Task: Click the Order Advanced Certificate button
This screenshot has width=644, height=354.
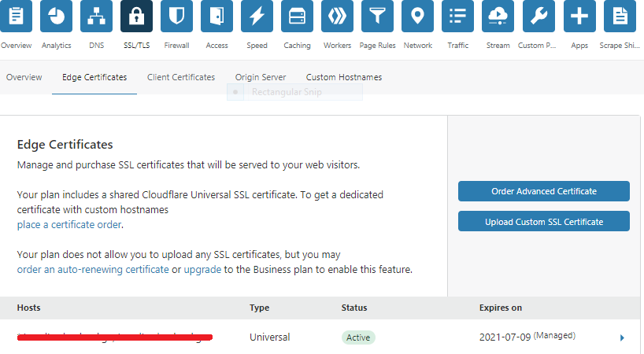Action: coord(543,191)
